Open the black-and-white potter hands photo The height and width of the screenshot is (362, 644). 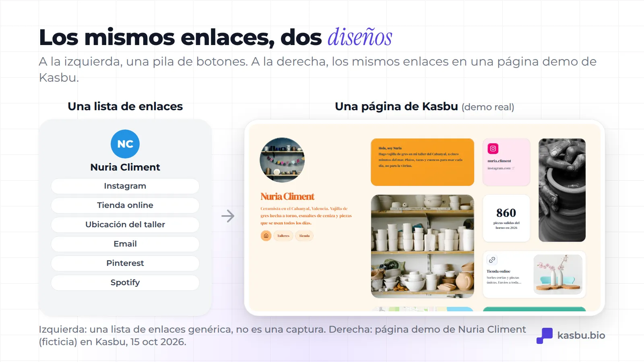point(562,190)
